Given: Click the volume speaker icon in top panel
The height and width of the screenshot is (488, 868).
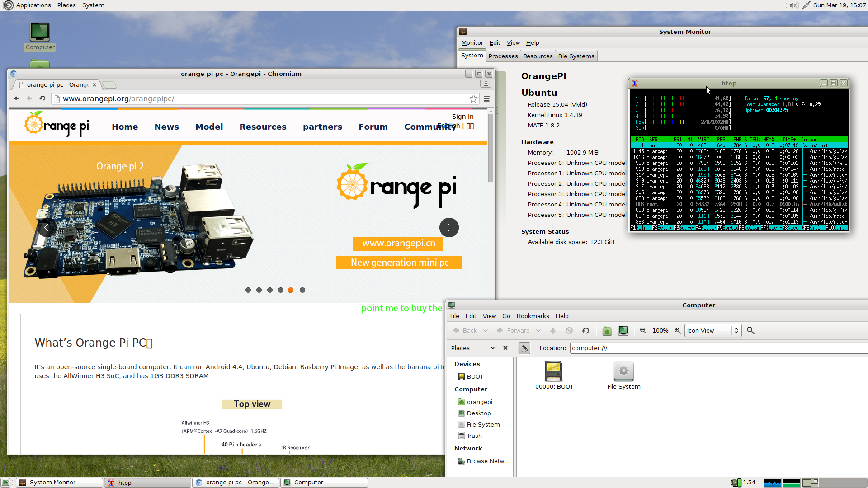Looking at the screenshot, I should click(794, 5).
